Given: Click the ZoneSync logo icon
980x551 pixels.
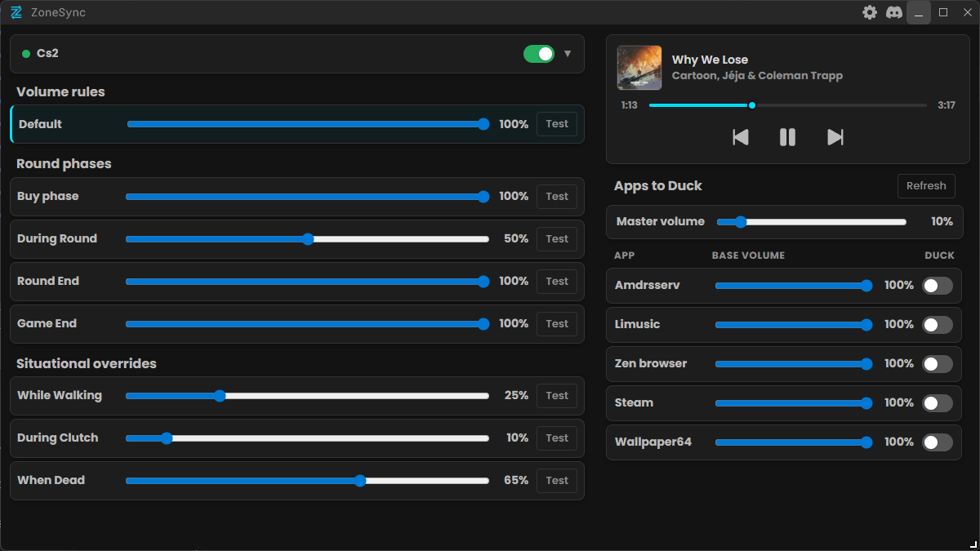Looking at the screenshot, I should [x=16, y=12].
